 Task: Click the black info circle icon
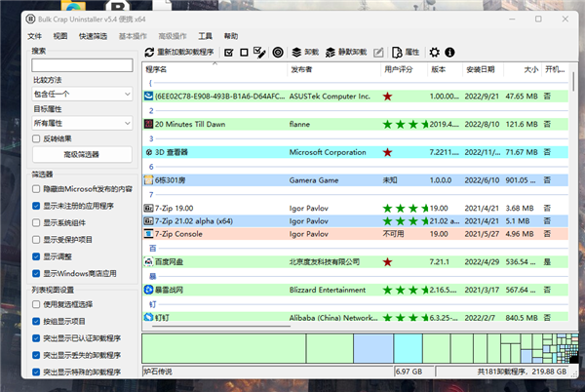point(449,53)
